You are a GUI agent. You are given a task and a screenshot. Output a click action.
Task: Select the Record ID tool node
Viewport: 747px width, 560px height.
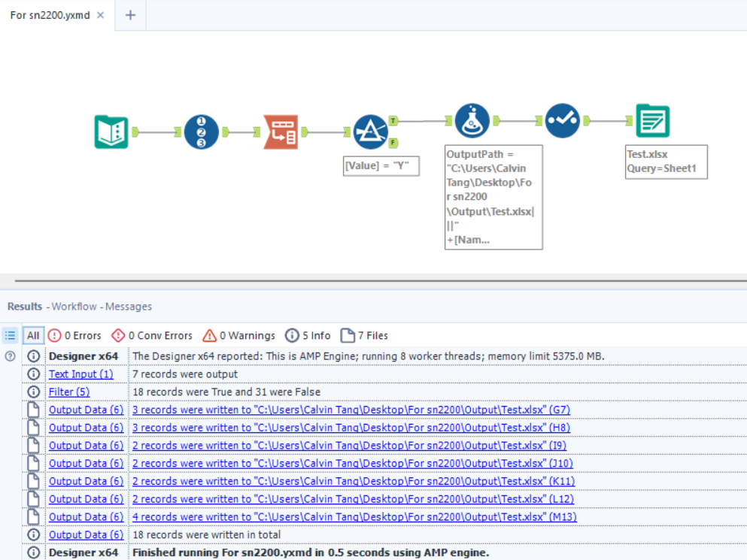click(x=201, y=132)
